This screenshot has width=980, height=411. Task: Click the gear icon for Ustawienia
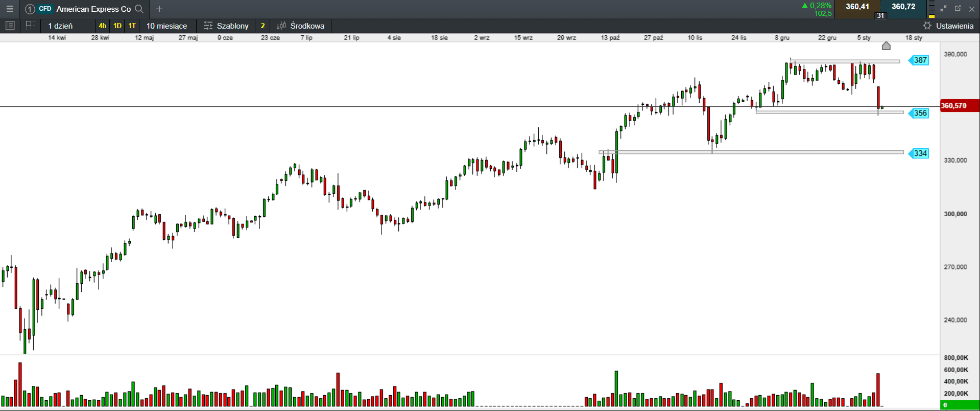927,26
